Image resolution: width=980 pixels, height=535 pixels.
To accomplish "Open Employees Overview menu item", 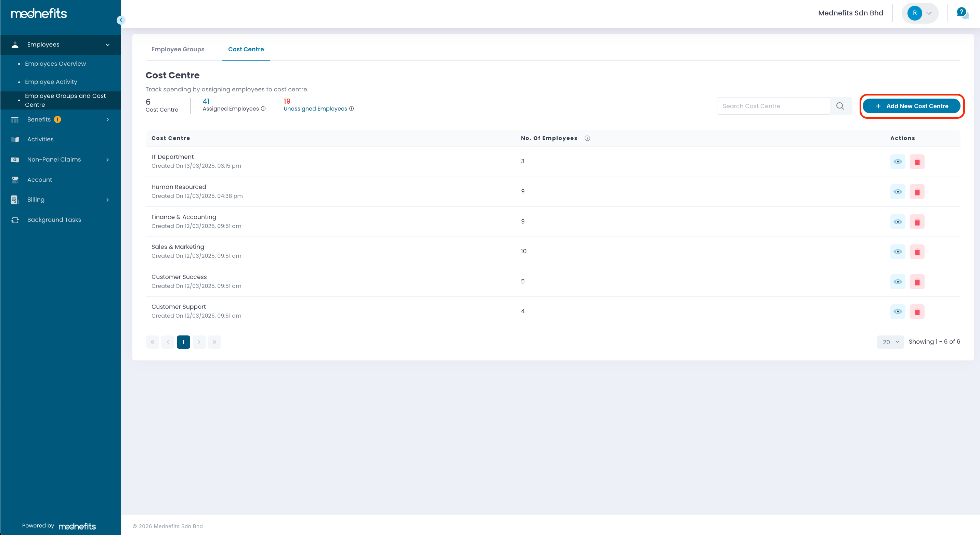I will tap(55, 64).
